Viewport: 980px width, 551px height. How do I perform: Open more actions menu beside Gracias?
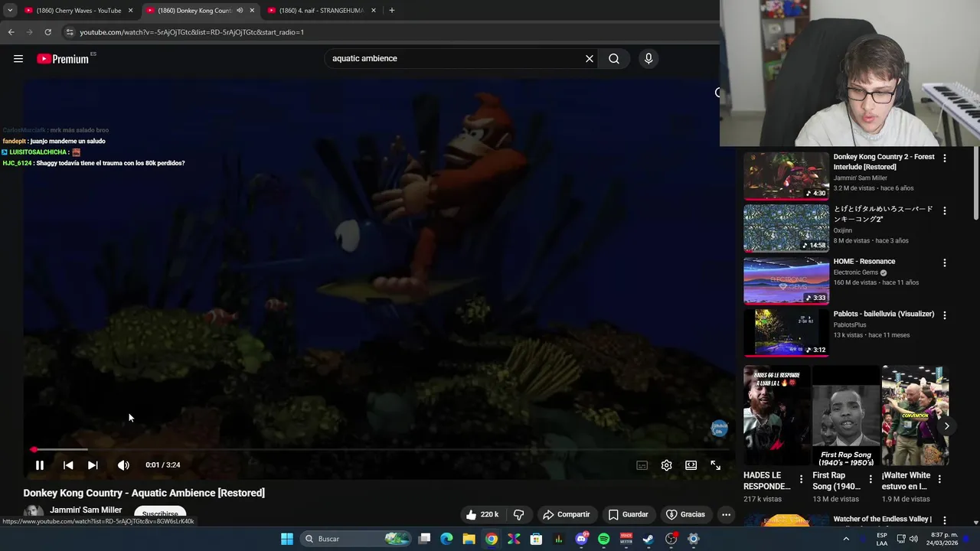(726, 514)
